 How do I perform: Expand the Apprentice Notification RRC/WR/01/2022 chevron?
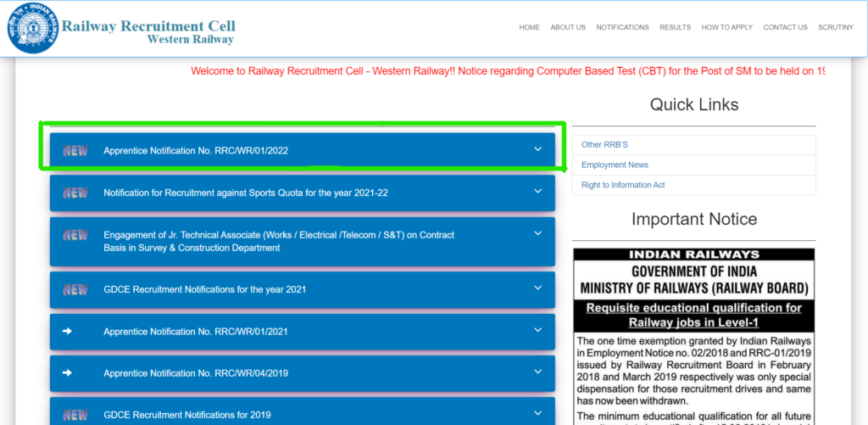[x=537, y=149]
